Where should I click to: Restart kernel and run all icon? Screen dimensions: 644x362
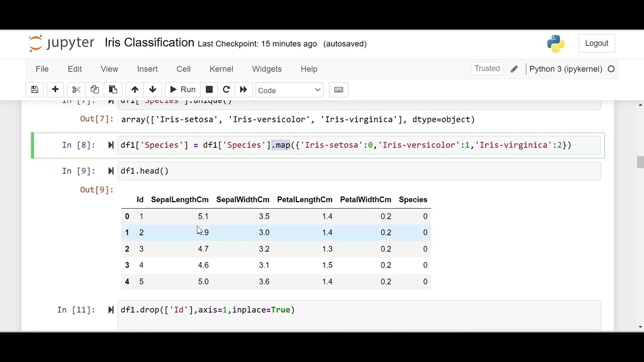[244, 89]
